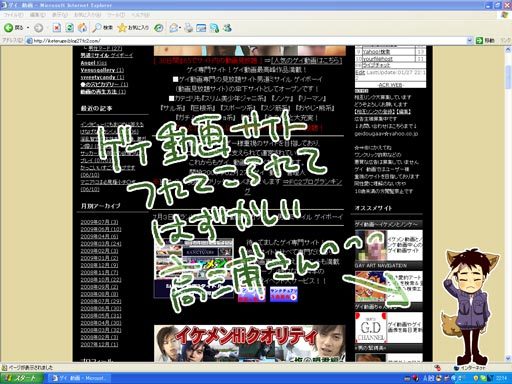This screenshot has height=384, width=512.
Task: Click the IME A般 language bar indicator
Action: tap(430, 378)
